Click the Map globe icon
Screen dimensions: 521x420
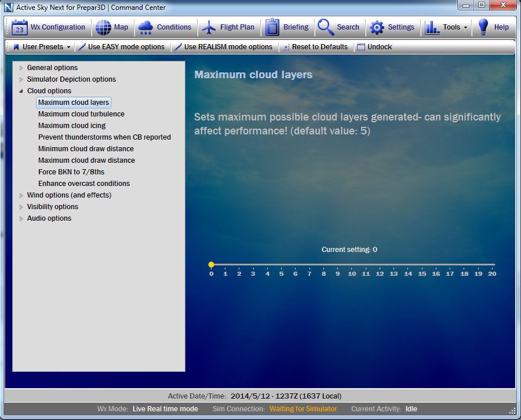coord(103,27)
